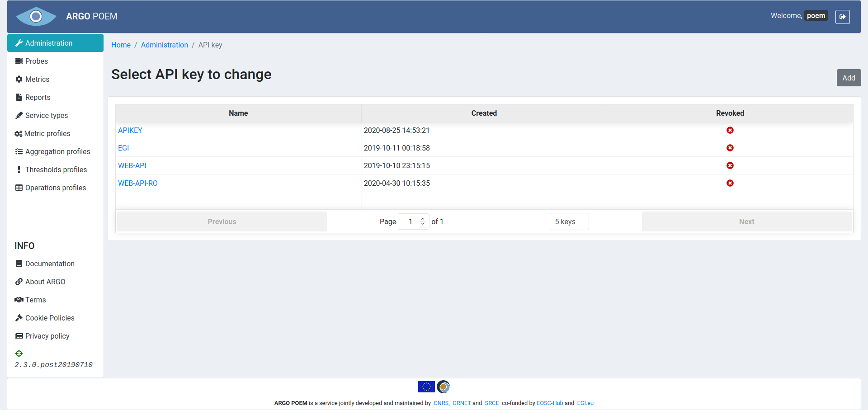
Task: Go to Probes in the sidebar
Action: pyautogui.click(x=36, y=61)
